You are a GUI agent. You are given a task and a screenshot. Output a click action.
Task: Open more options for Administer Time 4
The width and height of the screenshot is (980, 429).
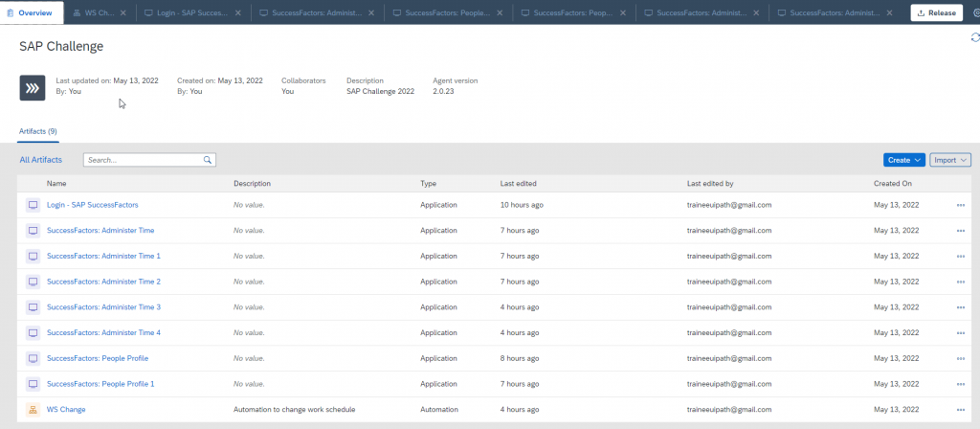tap(961, 333)
